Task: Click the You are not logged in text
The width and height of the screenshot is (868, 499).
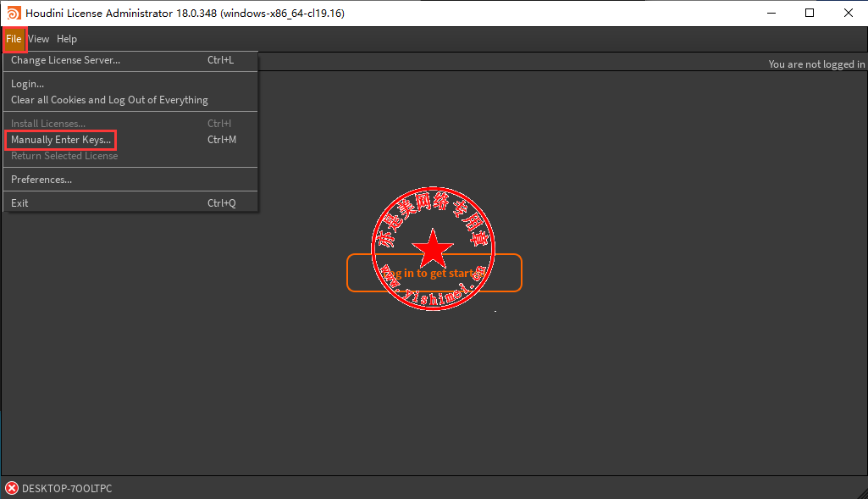Action: point(815,64)
